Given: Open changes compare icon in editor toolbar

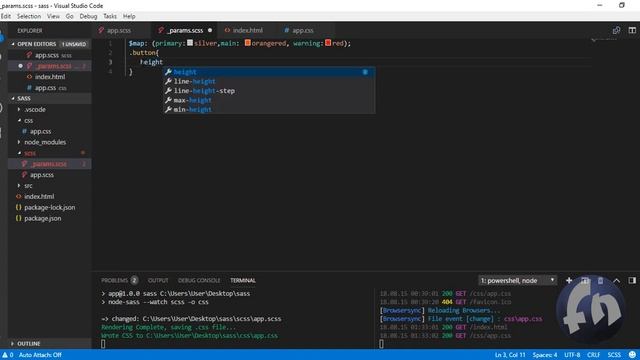Looking at the screenshot, I should coord(616,30).
